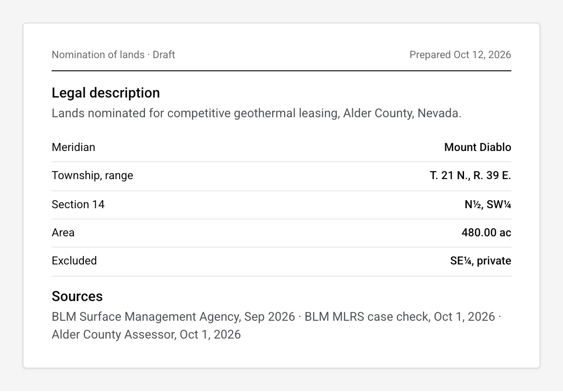The height and width of the screenshot is (392, 563).
Task: Click the 'Township, range' label
Action: tap(92, 175)
